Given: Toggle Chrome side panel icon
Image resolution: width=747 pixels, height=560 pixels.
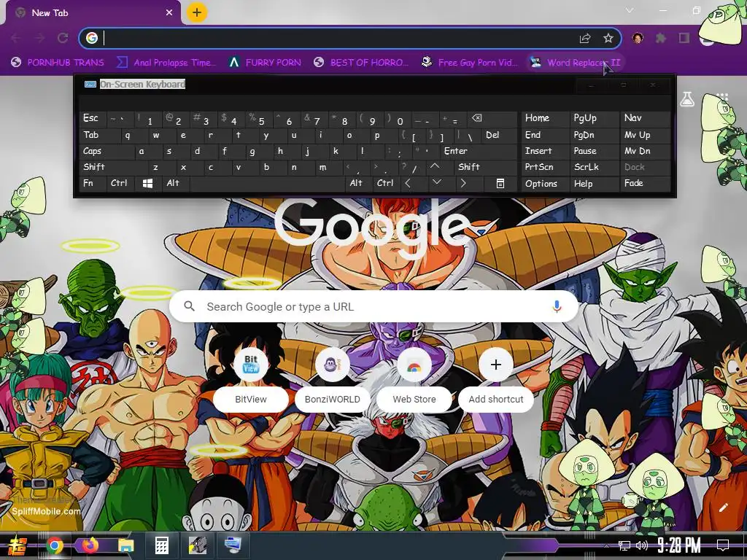Looking at the screenshot, I should [x=684, y=38].
